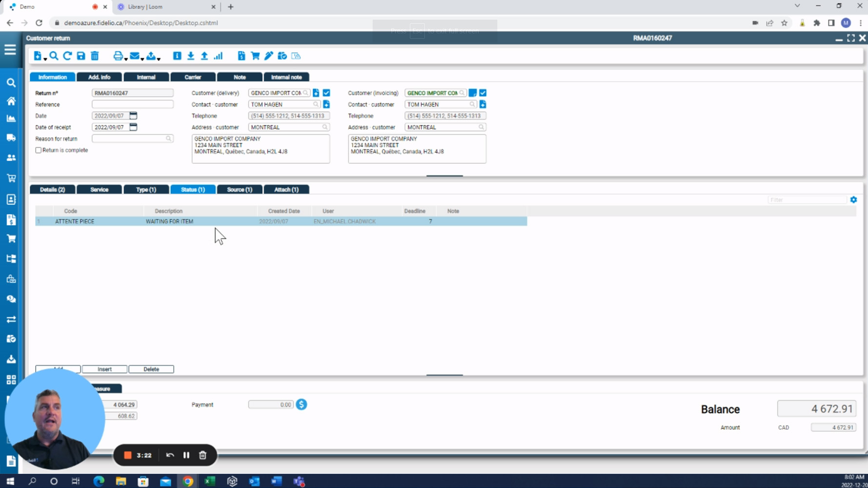
Task: Open Windows Start menu
Action: pos(10,481)
